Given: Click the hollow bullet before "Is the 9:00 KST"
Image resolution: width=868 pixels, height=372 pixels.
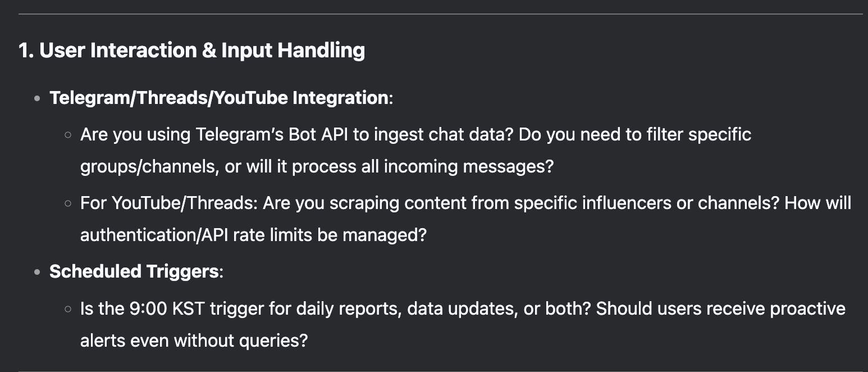Looking at the screenshot, I should point(68,309).
